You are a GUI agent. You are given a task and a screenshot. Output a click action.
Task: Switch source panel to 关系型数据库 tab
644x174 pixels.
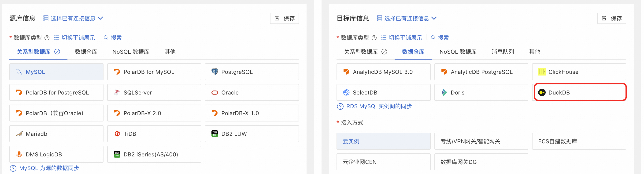pos(38,52)
